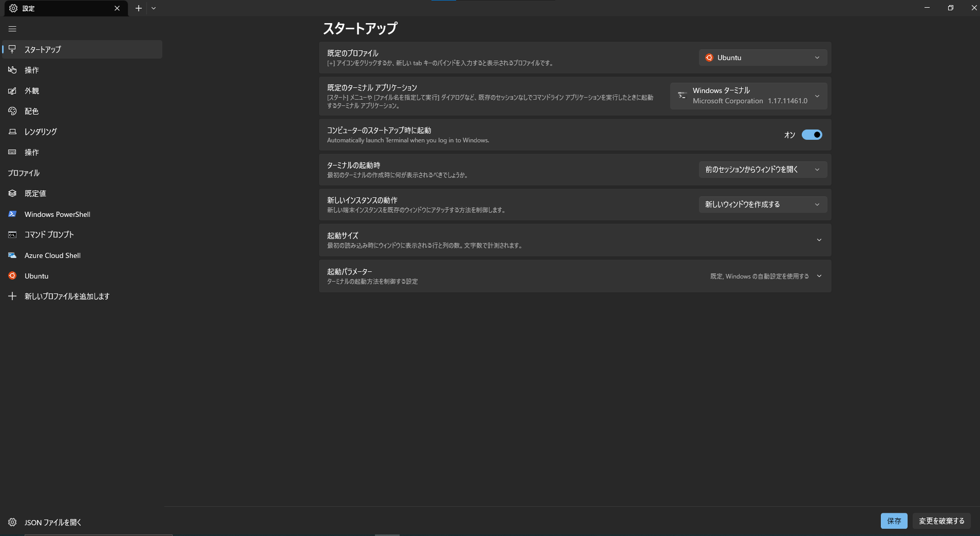
Task: Click the 保存 button
Action: point(894,521)
